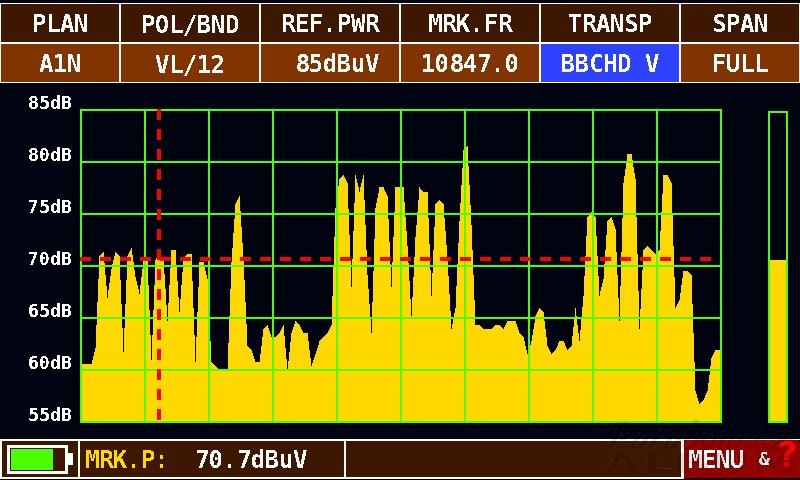Click the empty status field beside MRK.P
This screenshot has height=480, width=800.
point(514,459)
